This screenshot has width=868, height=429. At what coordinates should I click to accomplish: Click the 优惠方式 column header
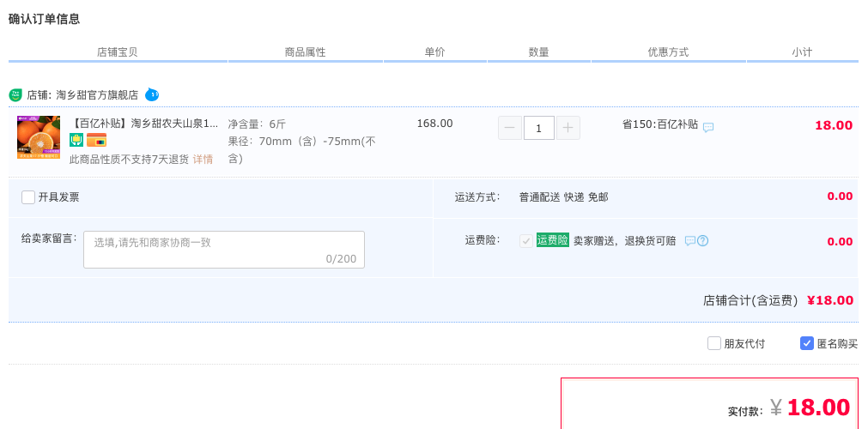tap(668, 52)
